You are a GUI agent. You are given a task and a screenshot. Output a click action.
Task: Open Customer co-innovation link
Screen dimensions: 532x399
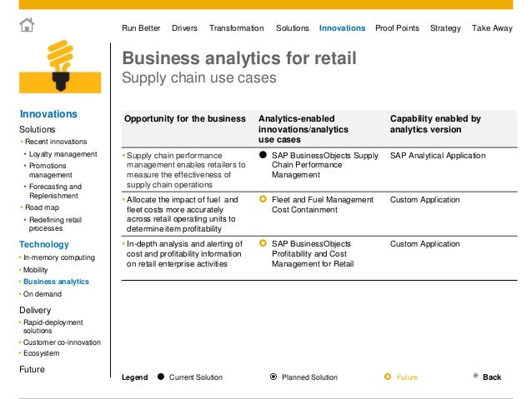tap(62, 342)
